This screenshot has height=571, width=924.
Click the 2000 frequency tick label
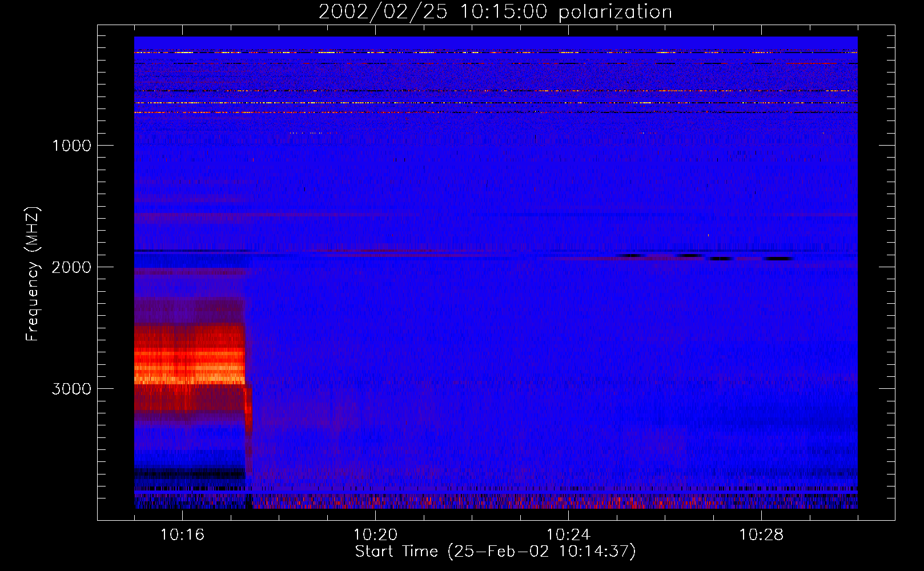point(71,267)
